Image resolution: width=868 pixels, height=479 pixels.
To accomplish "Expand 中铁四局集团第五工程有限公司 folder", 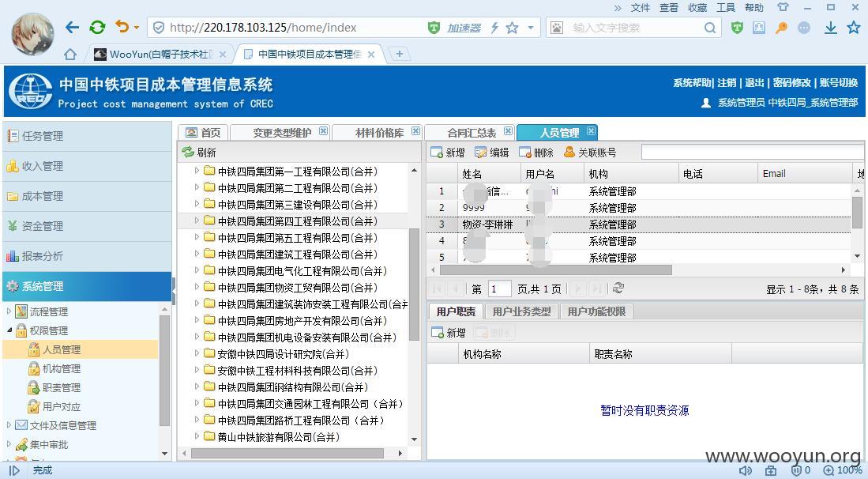I will point(197,237).
